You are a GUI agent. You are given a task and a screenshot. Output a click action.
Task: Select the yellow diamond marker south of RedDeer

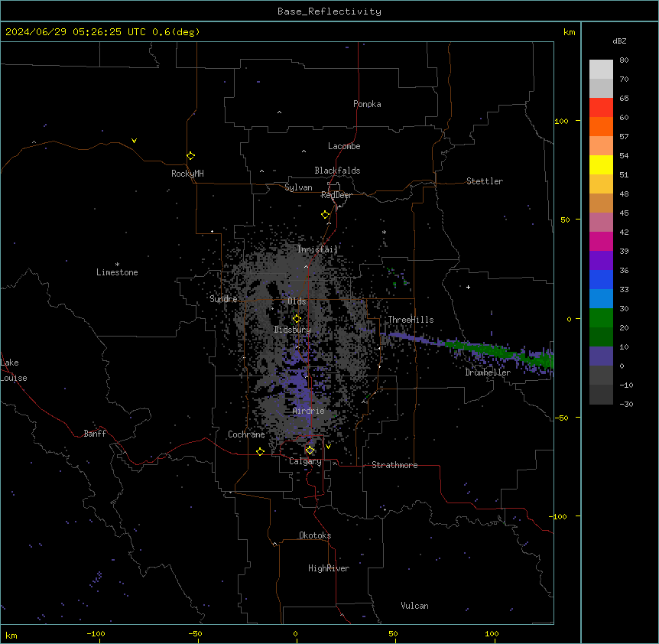coord(326,214)
